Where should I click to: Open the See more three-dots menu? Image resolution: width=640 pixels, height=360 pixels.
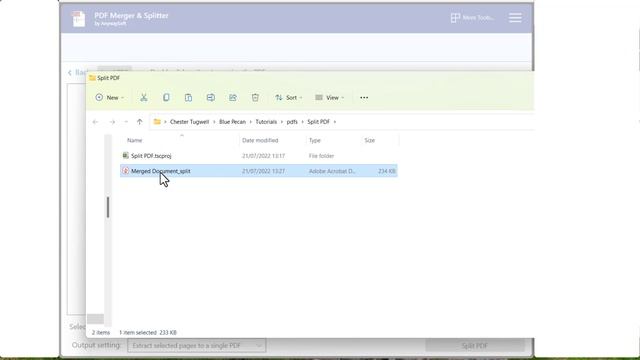click(x=364, y=98)
